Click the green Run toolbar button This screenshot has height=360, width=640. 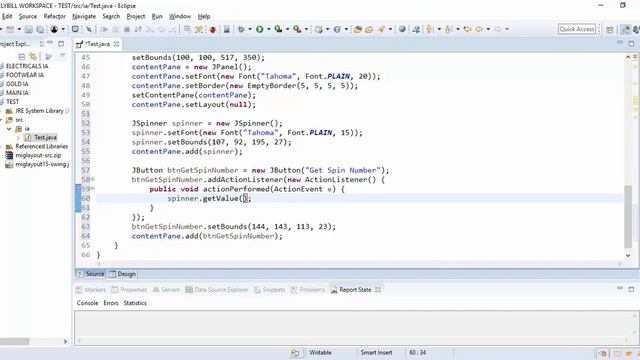coord(260,29)
